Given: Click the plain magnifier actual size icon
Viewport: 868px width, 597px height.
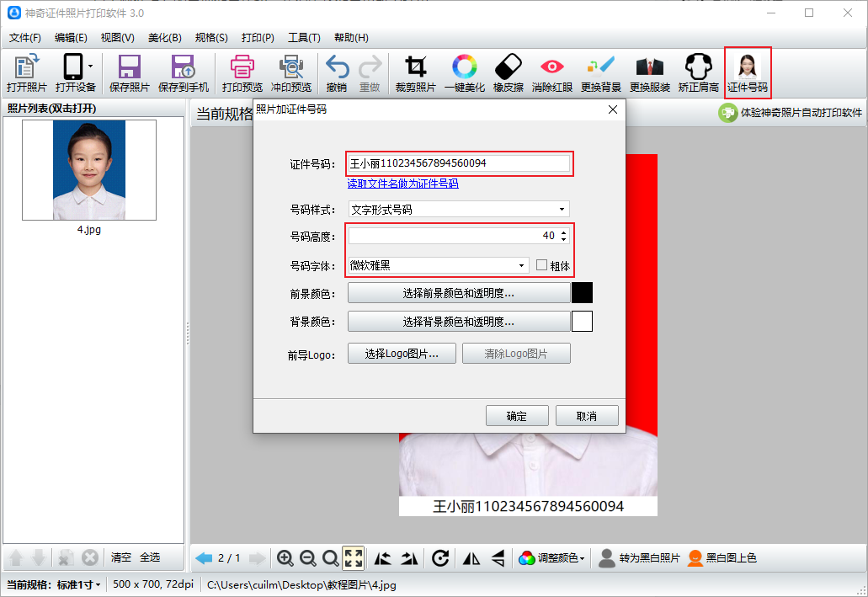Looking at the screenshot, I should 331,558.
